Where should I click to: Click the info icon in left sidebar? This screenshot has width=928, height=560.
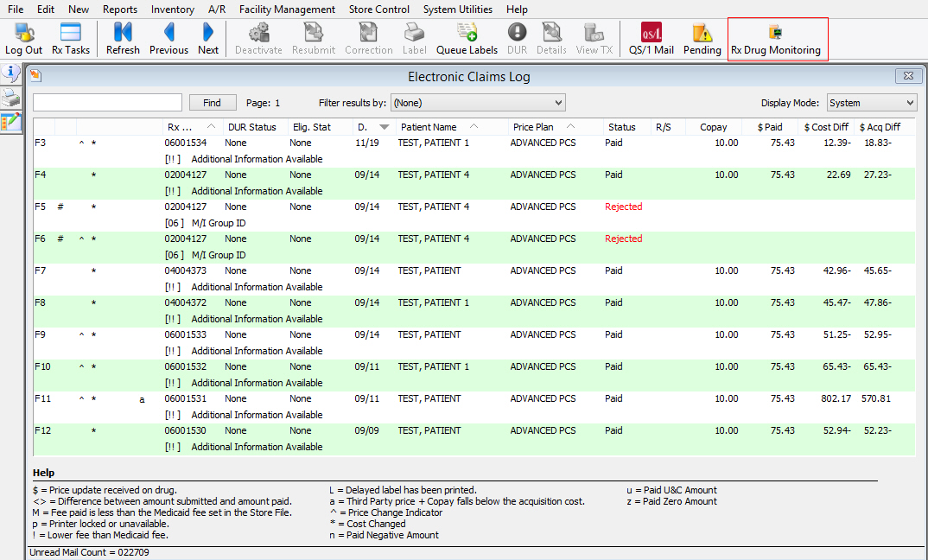tap(11, 73)
